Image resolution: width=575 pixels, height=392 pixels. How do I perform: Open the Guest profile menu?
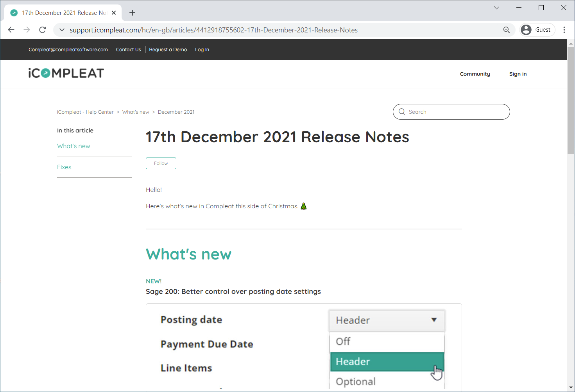click(x=537, y=30)
